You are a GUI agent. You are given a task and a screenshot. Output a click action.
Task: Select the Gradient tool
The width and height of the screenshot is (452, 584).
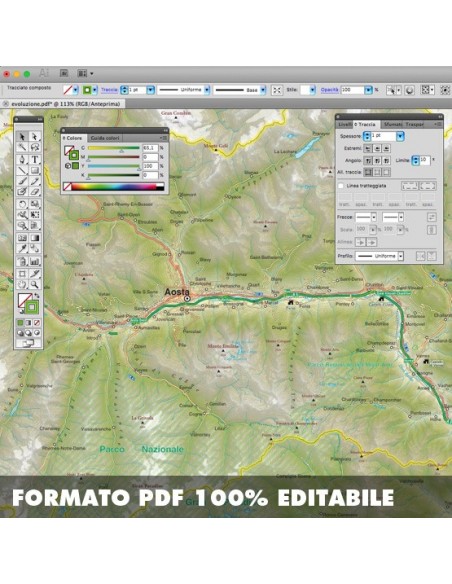35,238
